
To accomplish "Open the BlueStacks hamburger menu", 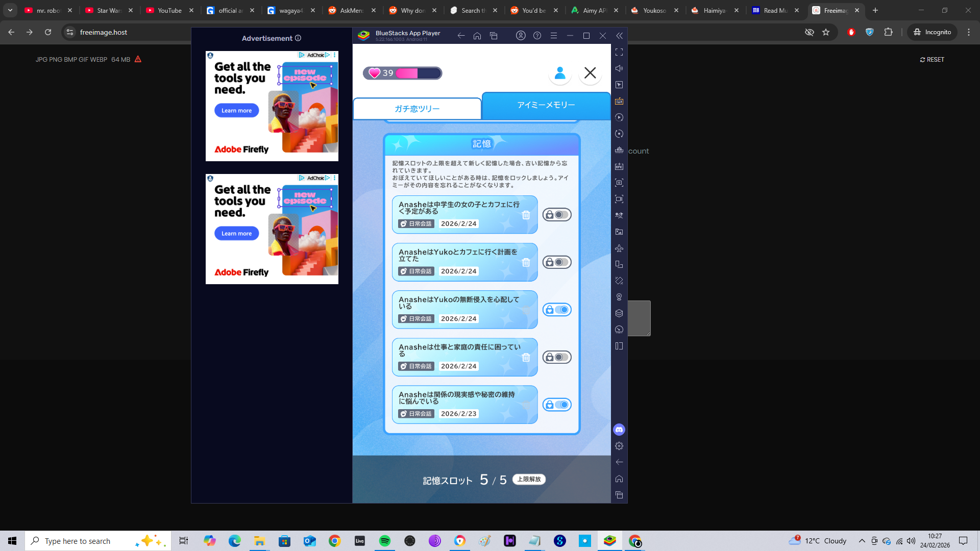I will point(553,36).
